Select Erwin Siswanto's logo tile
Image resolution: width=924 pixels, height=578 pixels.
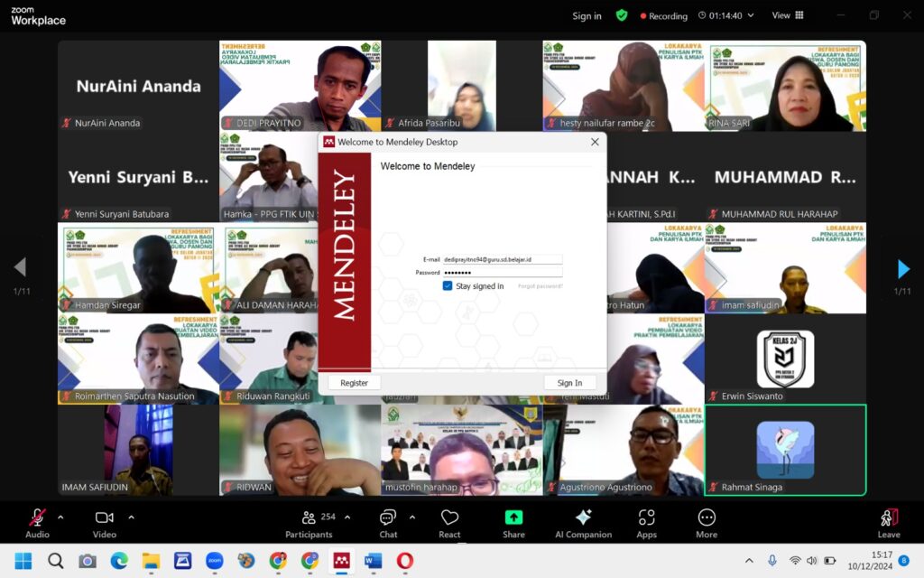(786, 359)
